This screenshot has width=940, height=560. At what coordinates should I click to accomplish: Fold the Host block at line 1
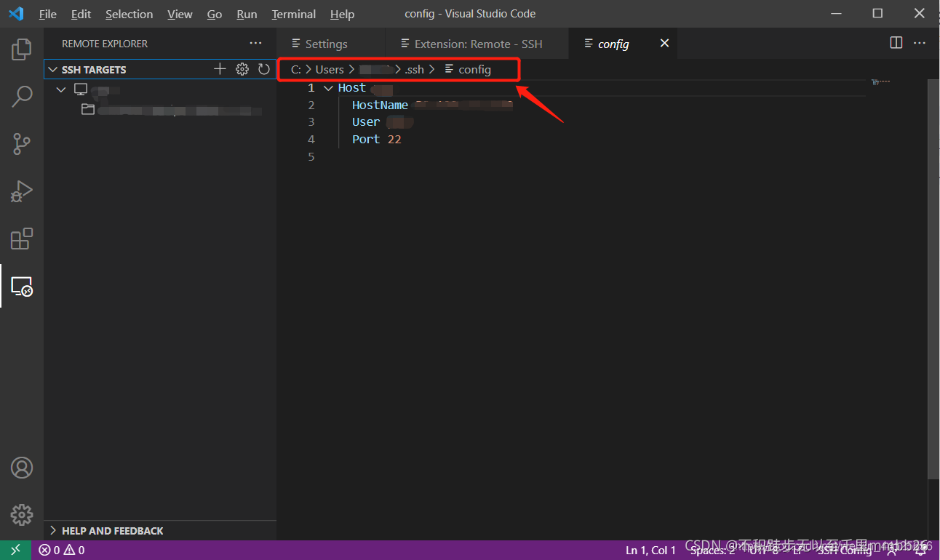tap(328, 88)
